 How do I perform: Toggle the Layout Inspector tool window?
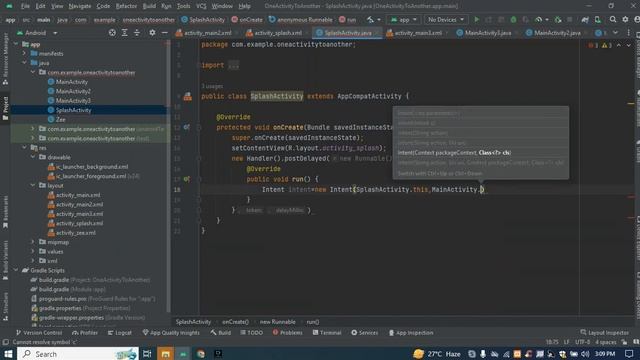pos(604,333)
